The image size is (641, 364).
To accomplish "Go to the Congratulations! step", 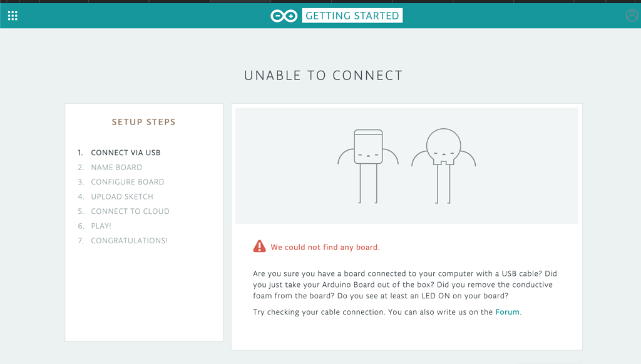I will click(129, 241).
